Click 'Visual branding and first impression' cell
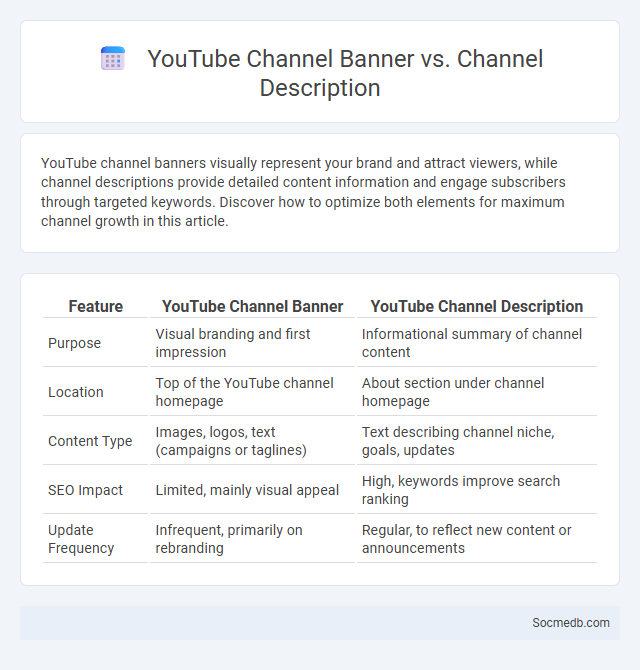Viewport: 640px width, 670px height. pyautogui.click(x=252, y=343)
